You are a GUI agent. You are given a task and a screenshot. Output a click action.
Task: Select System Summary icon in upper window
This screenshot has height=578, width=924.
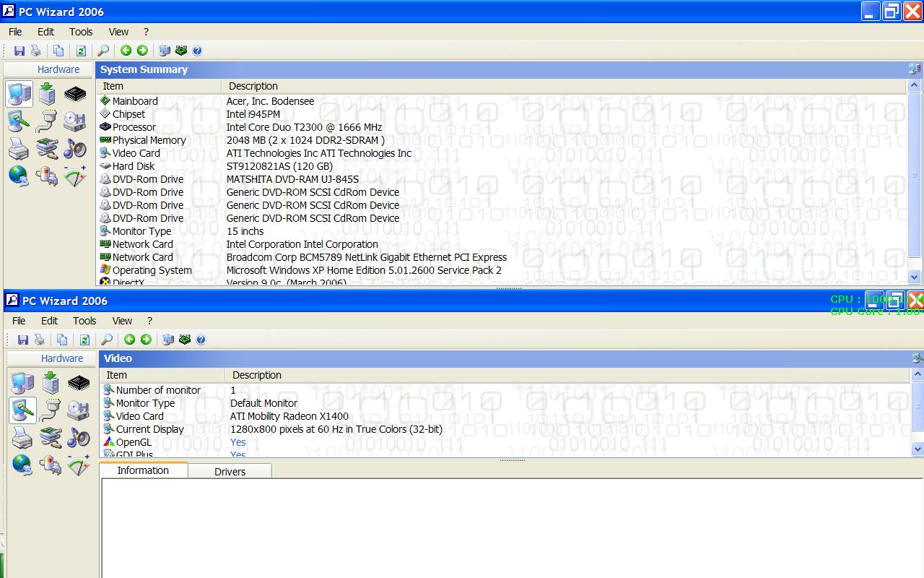tap(19, 94)
